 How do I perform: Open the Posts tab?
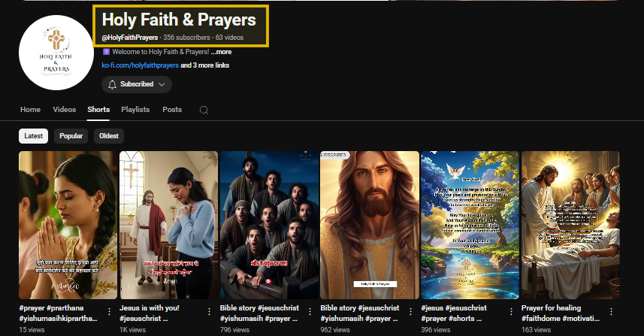click(172, 110)
